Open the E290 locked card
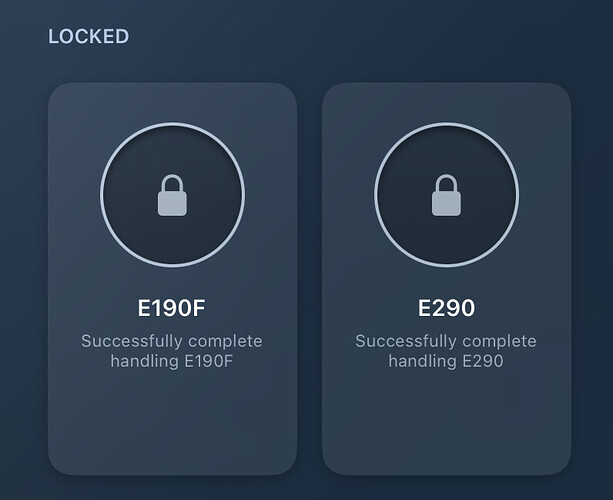Screen dimensions: 613x500 tap(446, 279)
